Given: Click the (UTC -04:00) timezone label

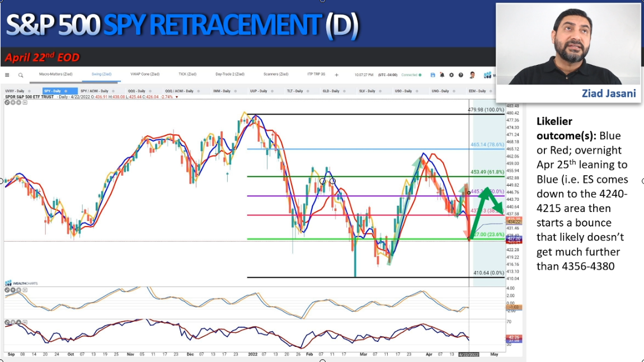Looking at the screenshot, I should tap(388, 75).
